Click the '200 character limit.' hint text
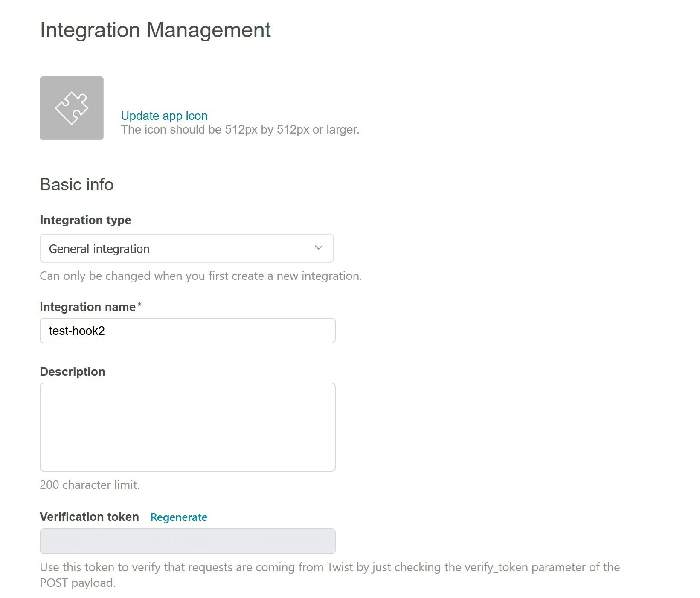The height and width of the screenshot is (598, 700). point(90,485)
